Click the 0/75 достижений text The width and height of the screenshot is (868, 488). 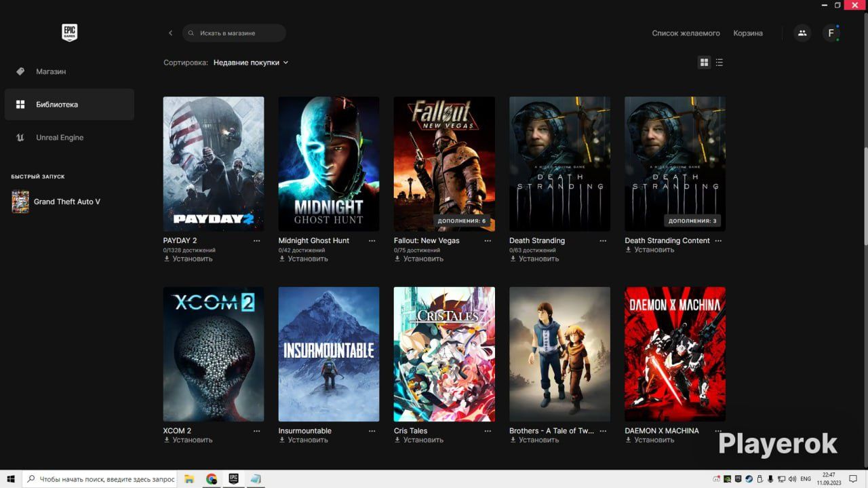[x=418, y=250]
